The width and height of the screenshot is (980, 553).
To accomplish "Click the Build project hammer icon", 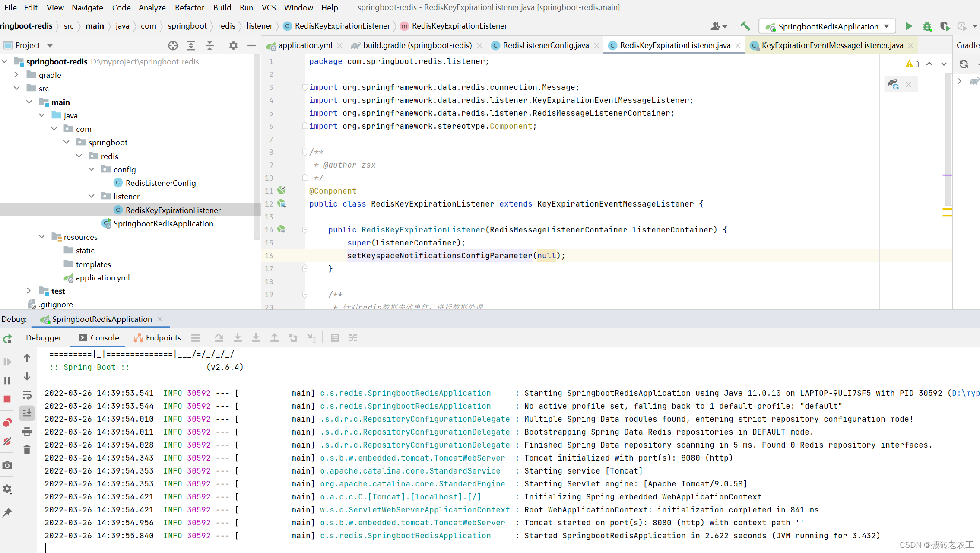I will click(x=745, y=26).
